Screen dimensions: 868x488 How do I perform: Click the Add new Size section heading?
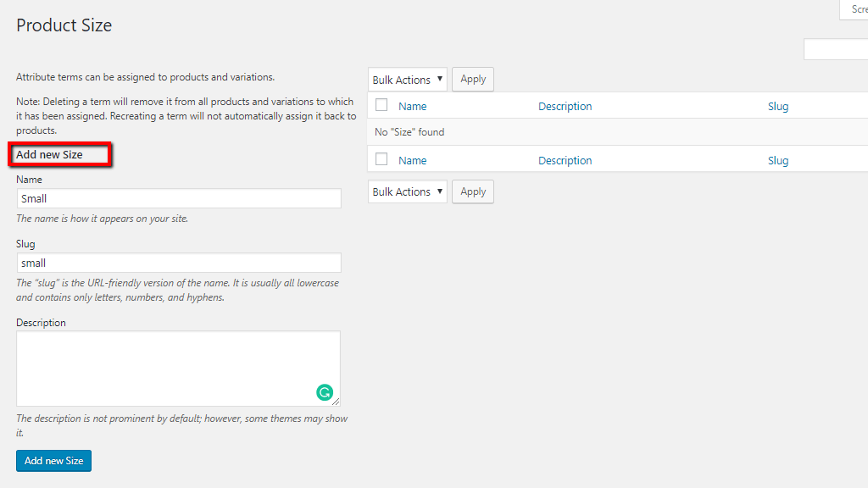click(x=49, y=154)
